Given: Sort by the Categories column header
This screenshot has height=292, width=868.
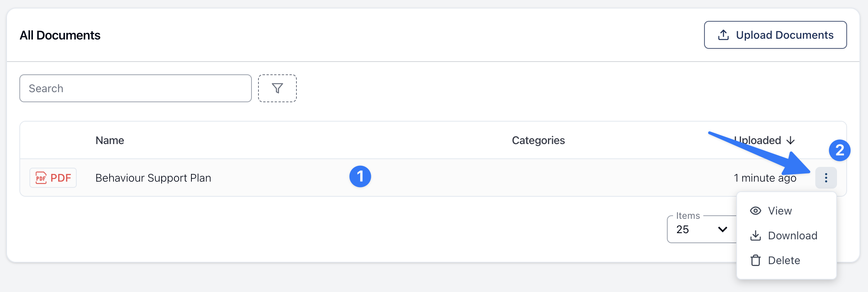Looking at the screenshot, I should (x=538, y=140).
